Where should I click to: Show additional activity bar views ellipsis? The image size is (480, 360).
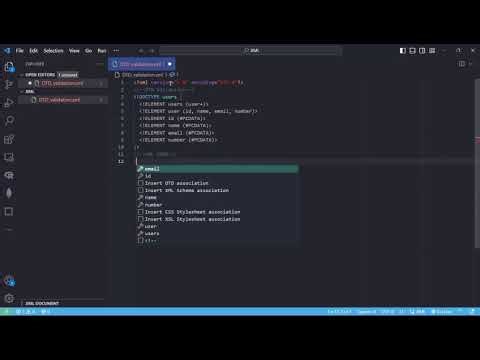pos(9,230)
